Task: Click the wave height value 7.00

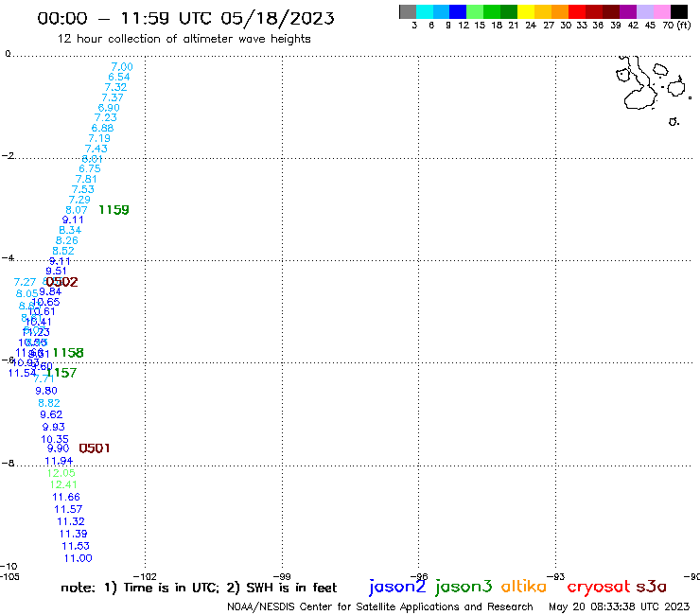Action: click(122, 67)
